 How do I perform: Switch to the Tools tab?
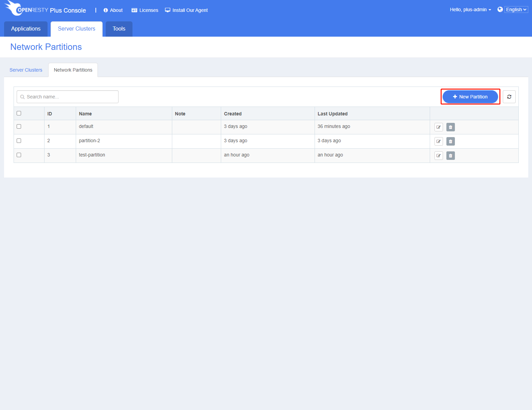coord(119,29)
